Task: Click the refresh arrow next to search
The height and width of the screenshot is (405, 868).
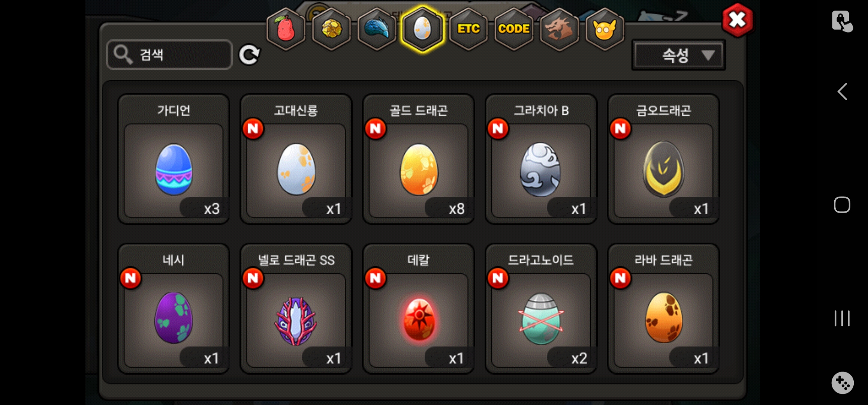Action: tap(250, 55)
